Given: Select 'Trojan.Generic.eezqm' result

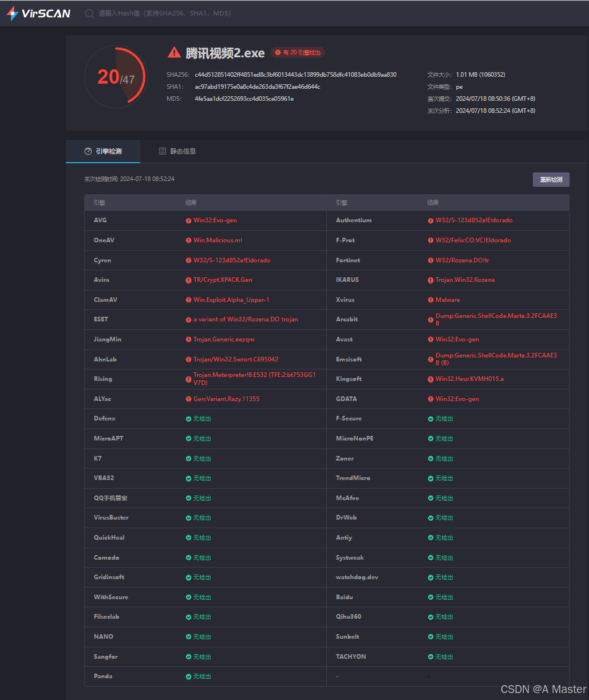Looking at the screenshot, I should coord(224,340).
